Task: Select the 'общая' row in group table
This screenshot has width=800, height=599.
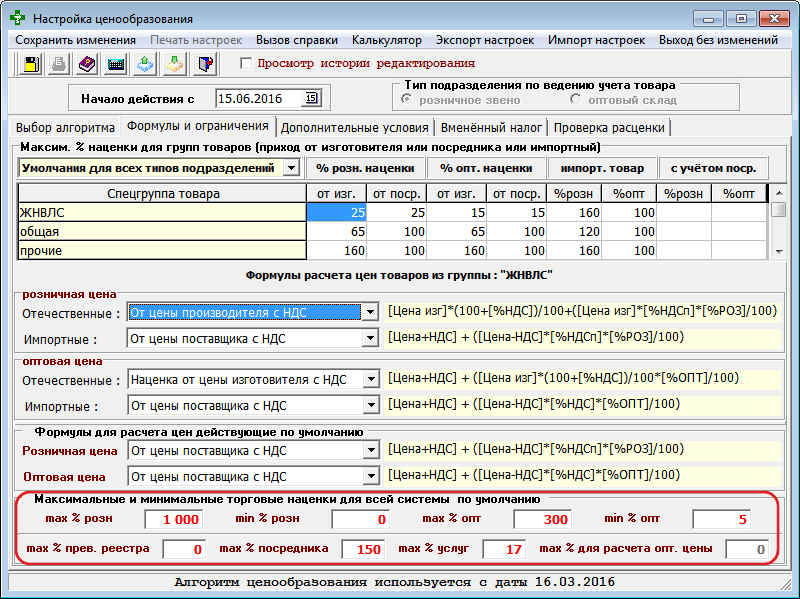Action: click(x=162, y=231)
